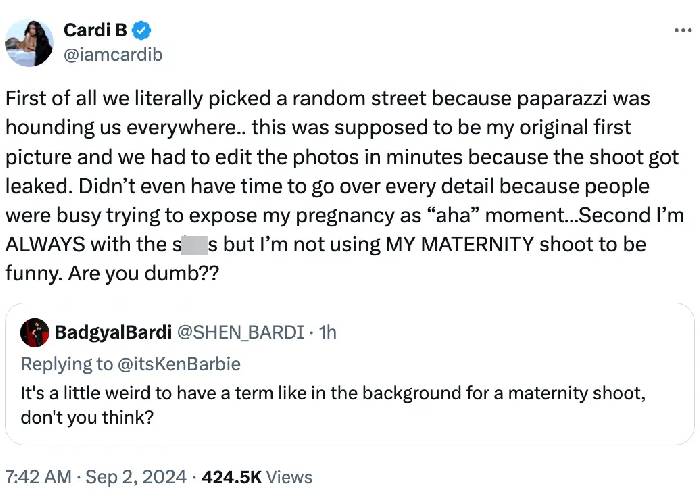Click the censored gray word block
The image size is (700, 500).
189,245
